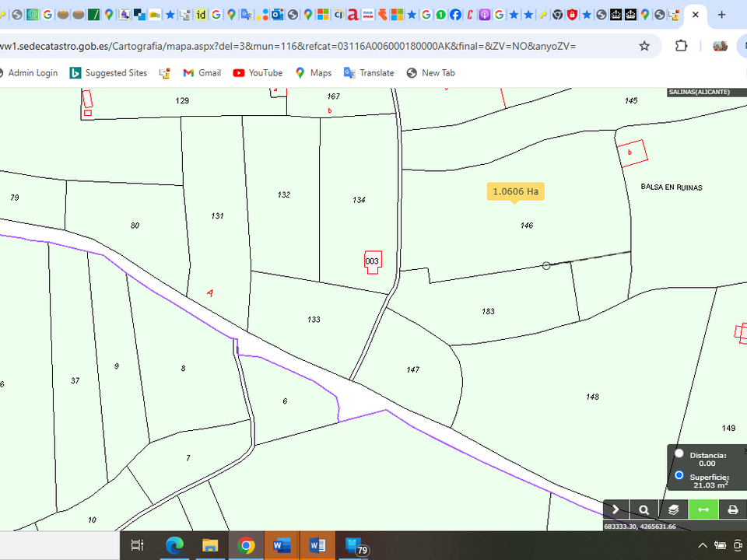Switch to the CJ logo tab

(x=338, y=15)
